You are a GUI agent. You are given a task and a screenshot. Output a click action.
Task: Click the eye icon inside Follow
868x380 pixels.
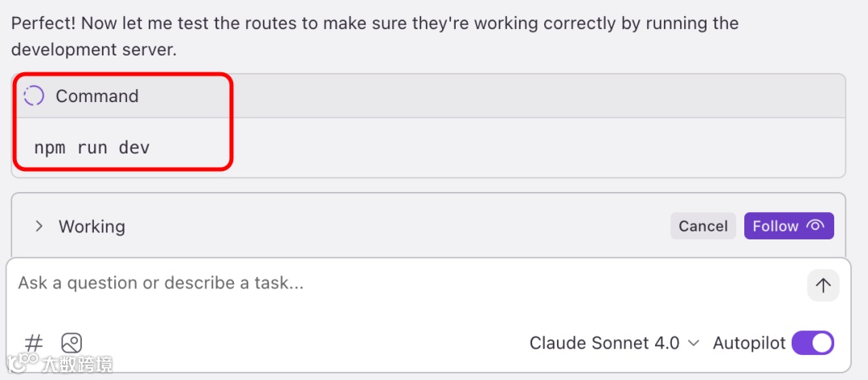pos(816,226)
